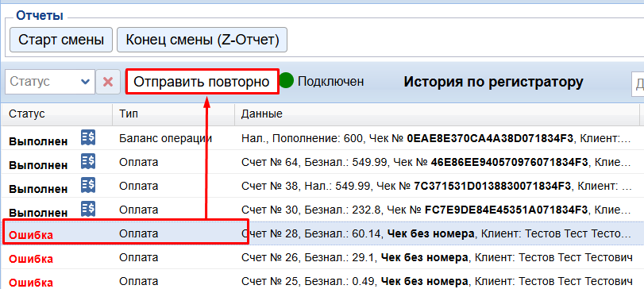Viewport: 644px width, 289px height.
Task: Click the partially visible field right of История
Action: tap(638, 83)
